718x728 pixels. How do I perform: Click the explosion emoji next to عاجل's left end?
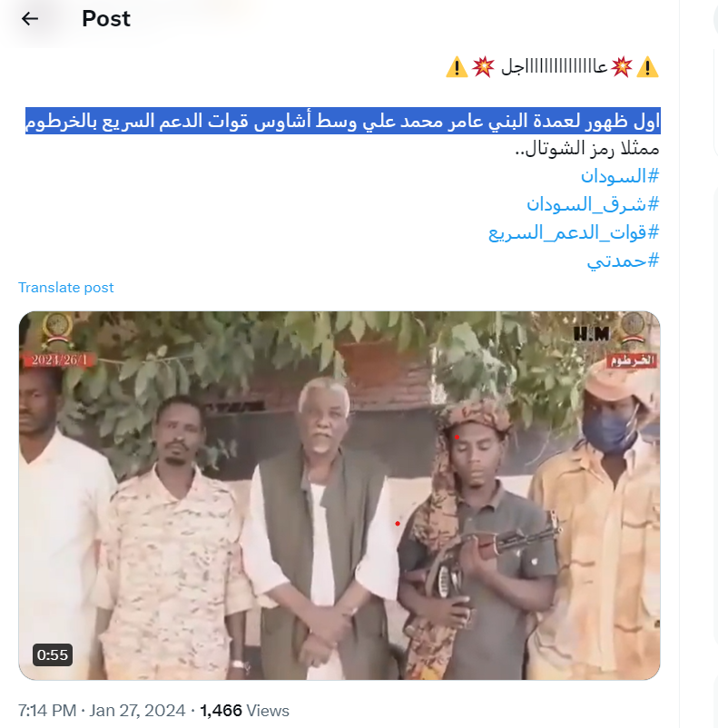click(483, 67)
